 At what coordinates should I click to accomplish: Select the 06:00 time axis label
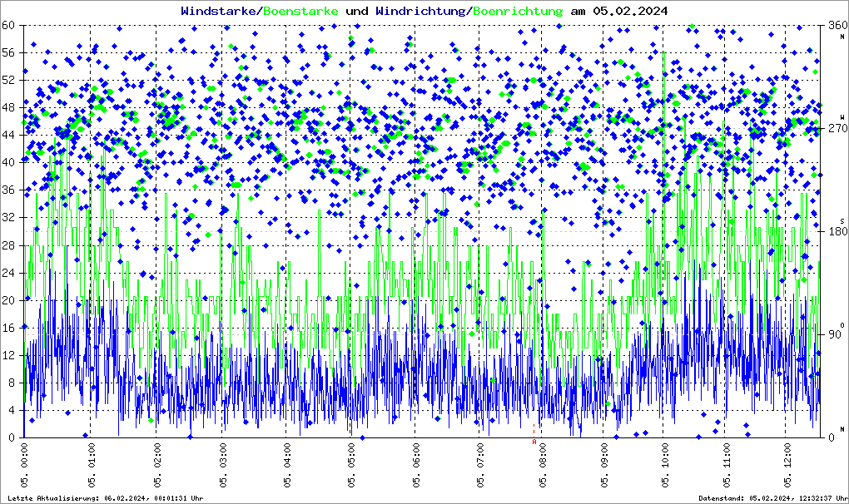tap(415, 467)
